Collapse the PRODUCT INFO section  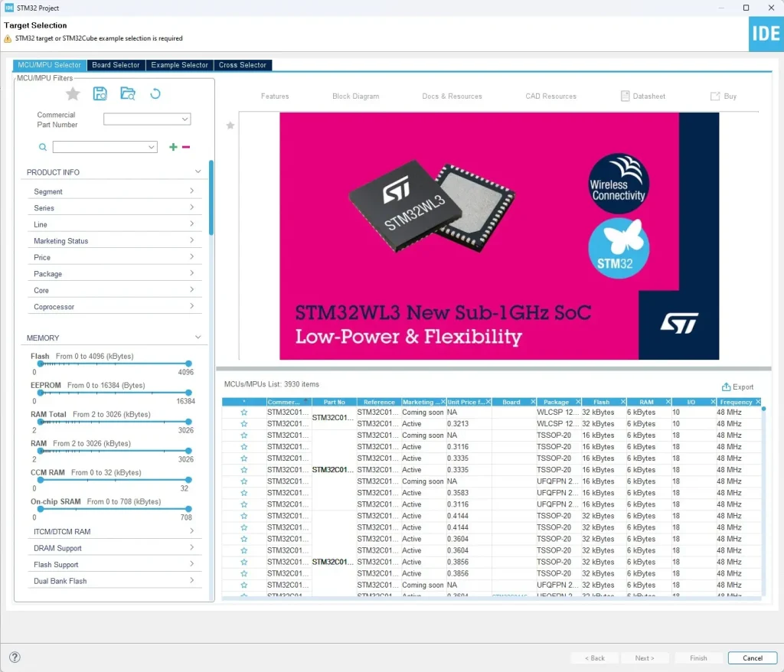coord(198,172)
